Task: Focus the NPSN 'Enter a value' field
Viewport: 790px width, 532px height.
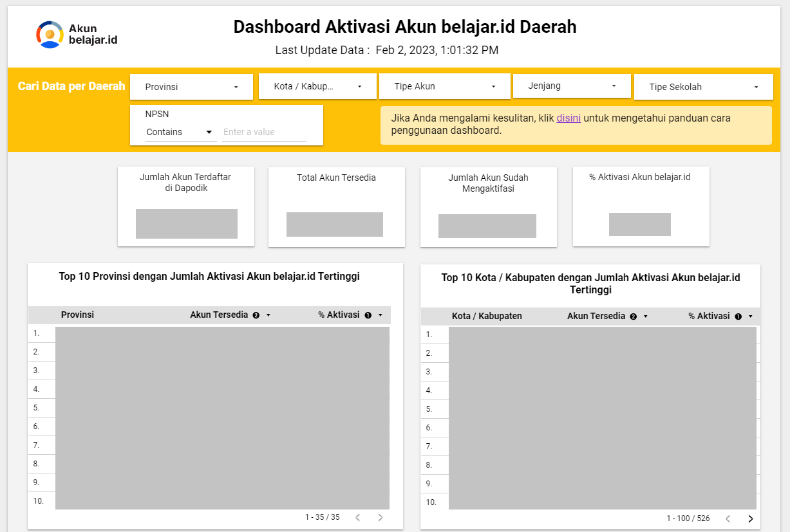Action: (x=264, y=132)
